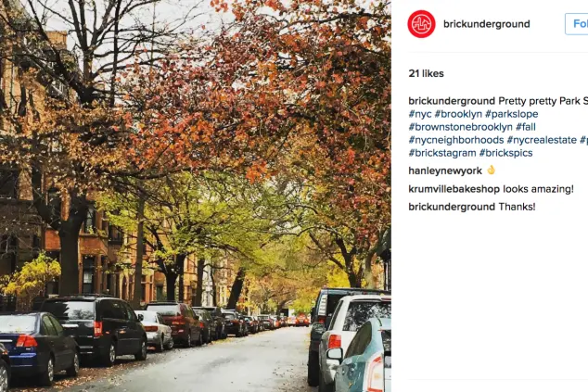Click the OK hand emoji comment
The height and width of the screenshot is (392, 588).
[491, 171]
